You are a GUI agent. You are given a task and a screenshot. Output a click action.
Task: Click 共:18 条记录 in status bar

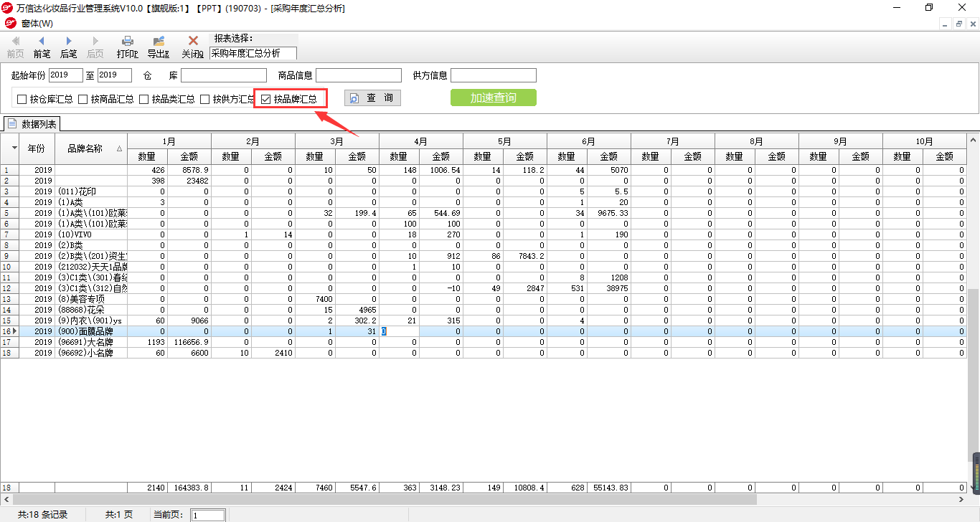(42, 515)
